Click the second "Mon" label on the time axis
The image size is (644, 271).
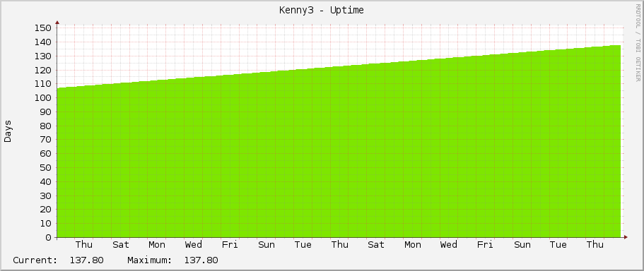pyautogui.click(x=412, y=245)
